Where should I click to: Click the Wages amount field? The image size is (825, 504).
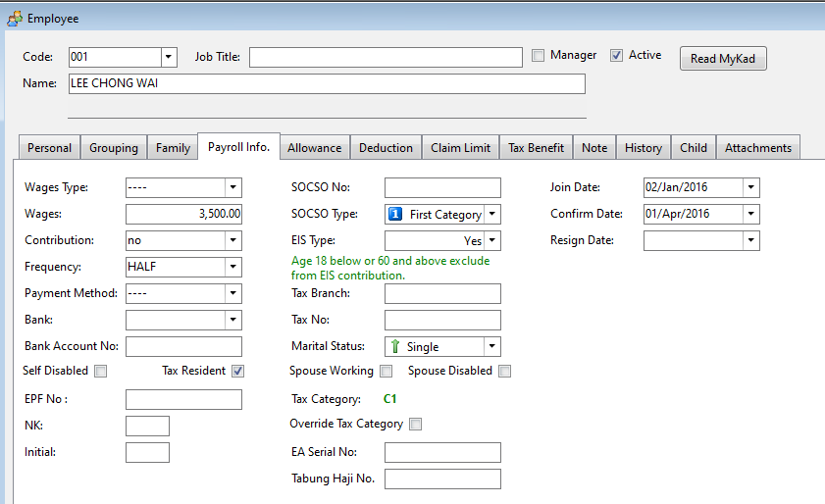click(184, 214)
